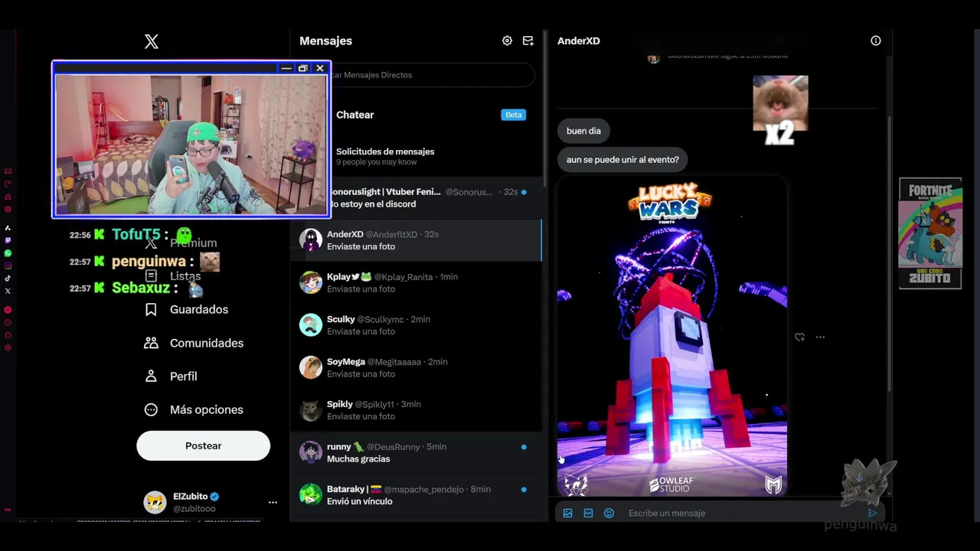This screenshot has width=980, height=551.
Task: Click the TikTok icon on far-left strip
Action: (8, 279)
